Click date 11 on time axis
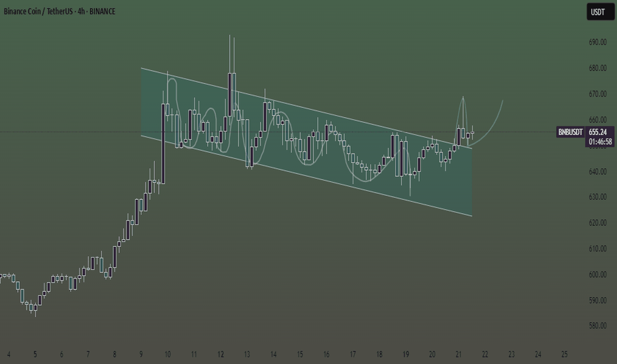The height and width of the screenshot is (364, 617). [x=194, y=355]
